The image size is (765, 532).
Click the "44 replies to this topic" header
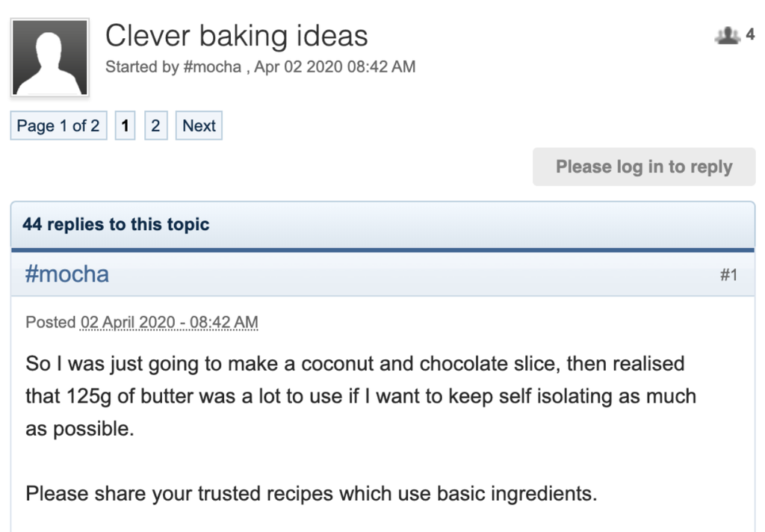point(116,224)
